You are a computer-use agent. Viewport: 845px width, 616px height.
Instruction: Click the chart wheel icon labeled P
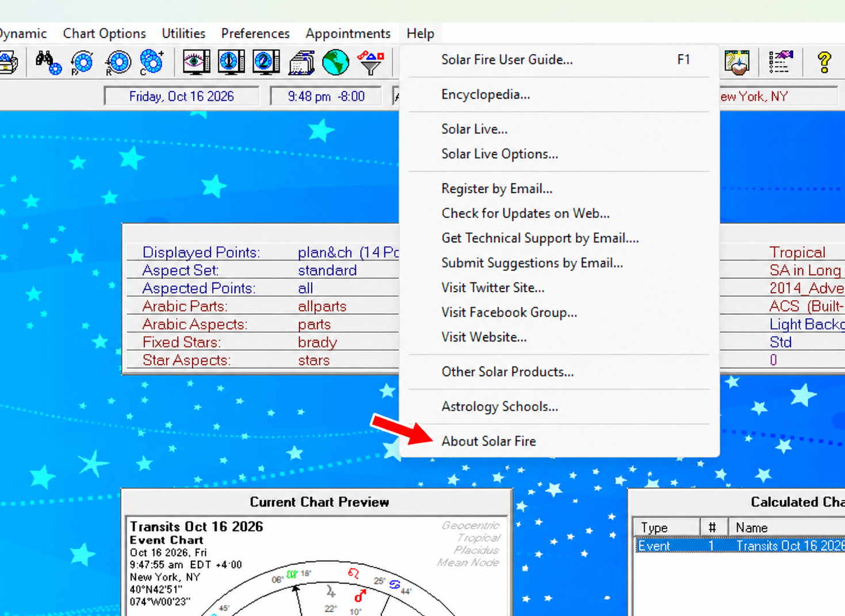(x=82, y=62)
